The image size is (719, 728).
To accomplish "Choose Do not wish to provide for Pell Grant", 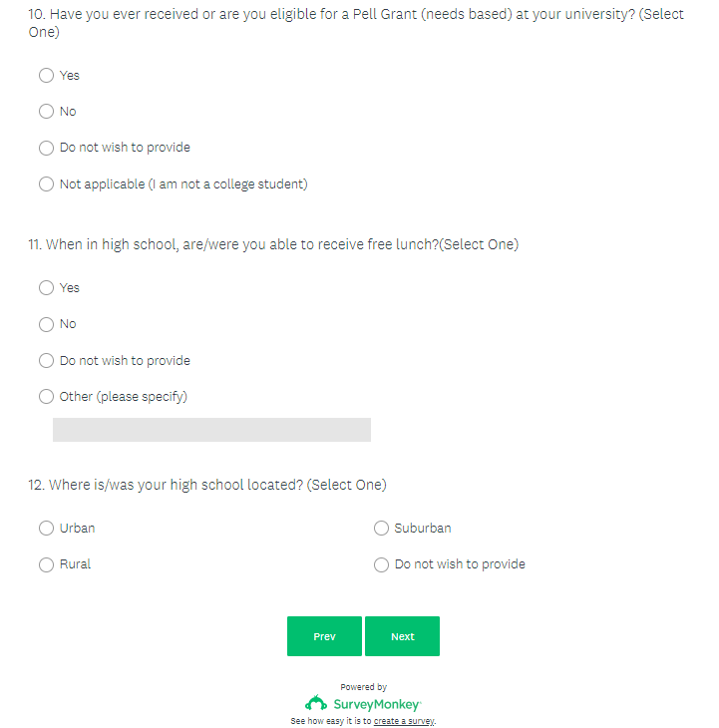I will [x=46, y=148].
